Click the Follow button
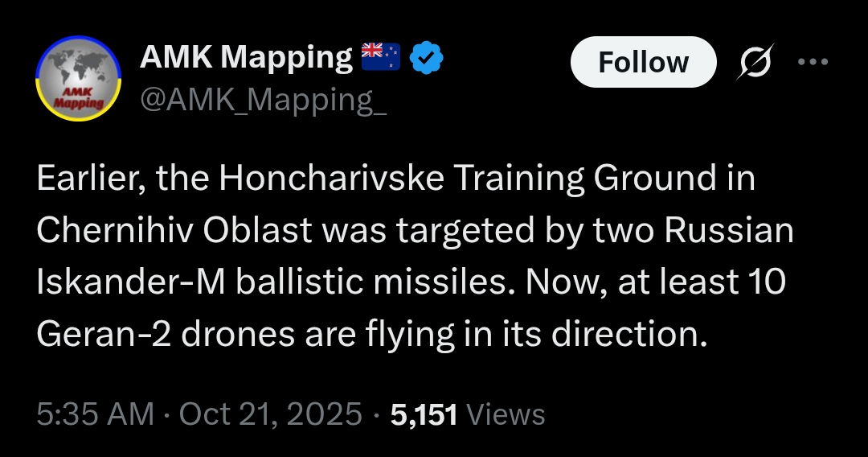Screen dimensions: 868x457 (x=643, y=62)
